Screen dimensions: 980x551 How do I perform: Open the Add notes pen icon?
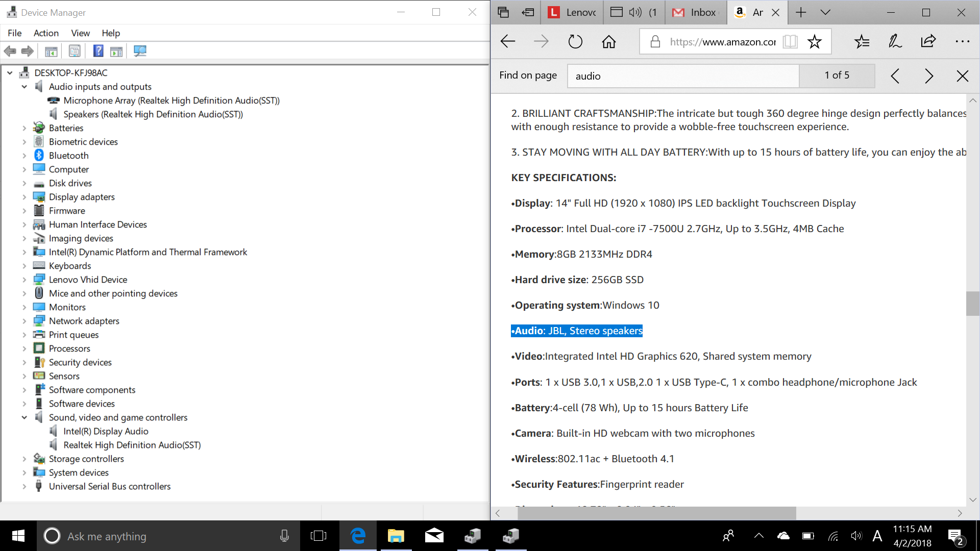[895, 41]
